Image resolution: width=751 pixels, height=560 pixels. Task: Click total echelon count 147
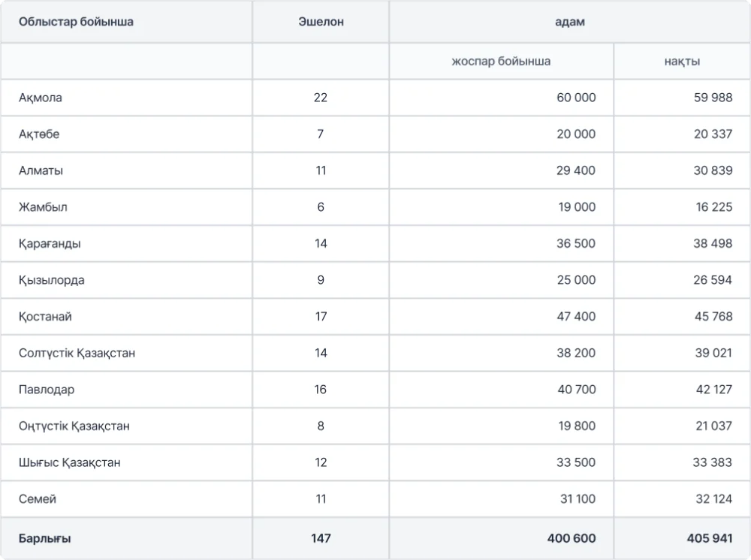click(321, 538)
